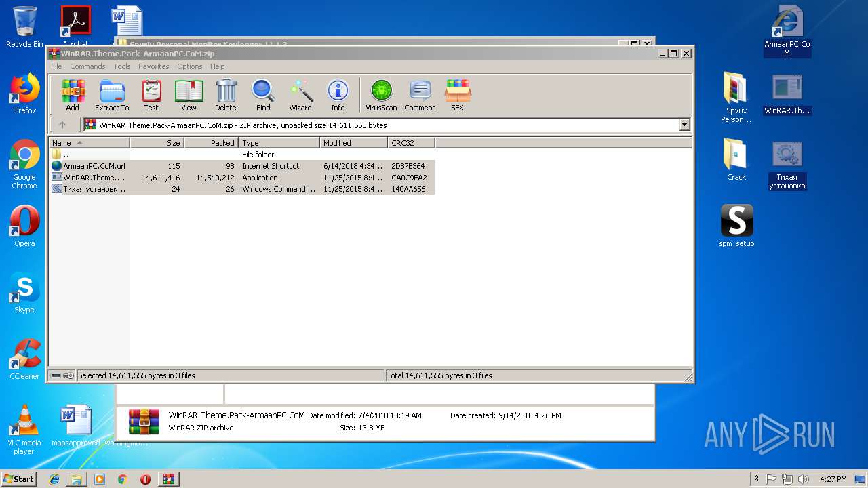Click the Delete trash can icon
Screen dimensions: 868x488
click(226, 95)
